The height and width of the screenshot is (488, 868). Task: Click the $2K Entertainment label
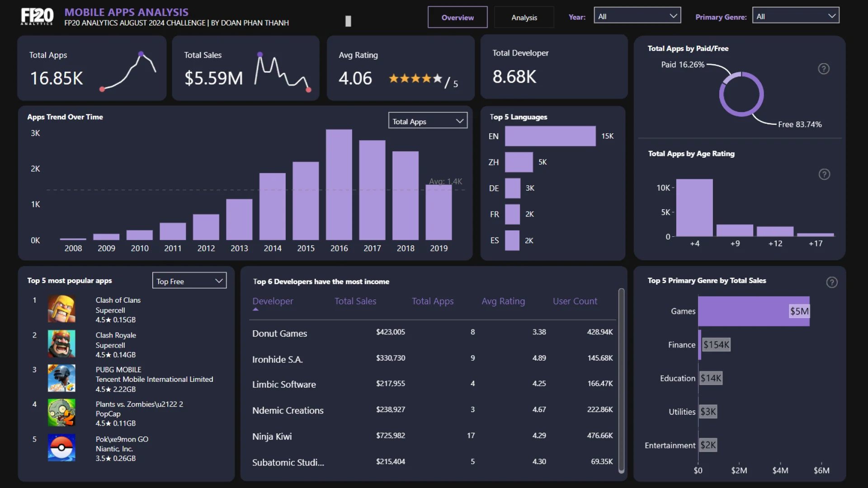point(708,445)
